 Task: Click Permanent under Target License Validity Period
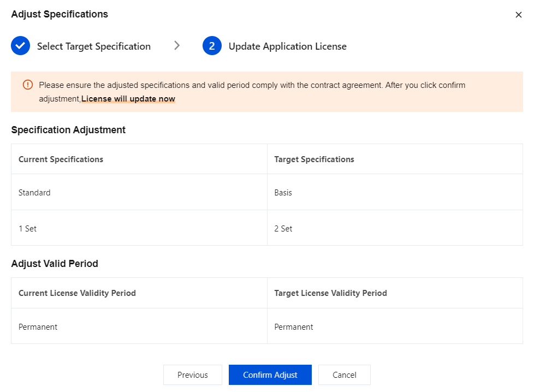[294, 327]
